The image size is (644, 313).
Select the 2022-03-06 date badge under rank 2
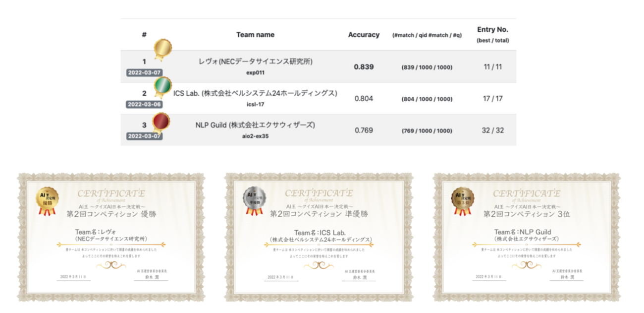[x=144, y=104]
